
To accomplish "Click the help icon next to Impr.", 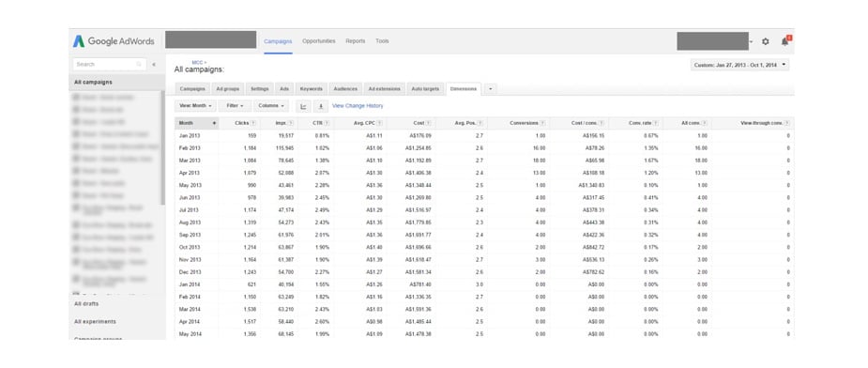I will coord(291,123).
